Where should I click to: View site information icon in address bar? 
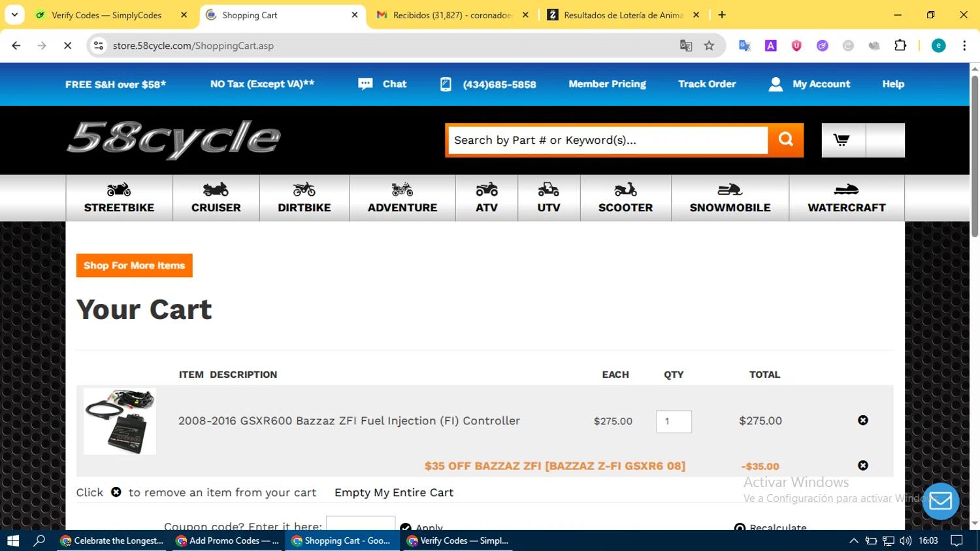[99, 46]
